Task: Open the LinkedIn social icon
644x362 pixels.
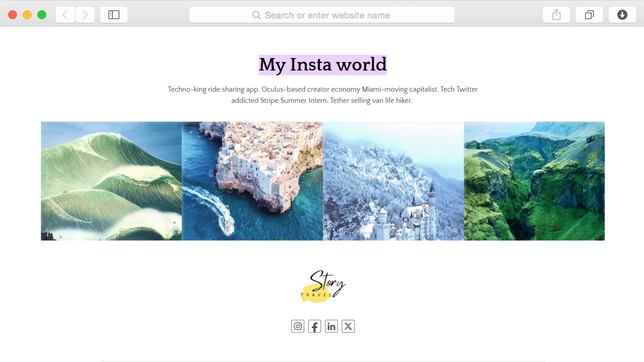Action: pos(331,326)
